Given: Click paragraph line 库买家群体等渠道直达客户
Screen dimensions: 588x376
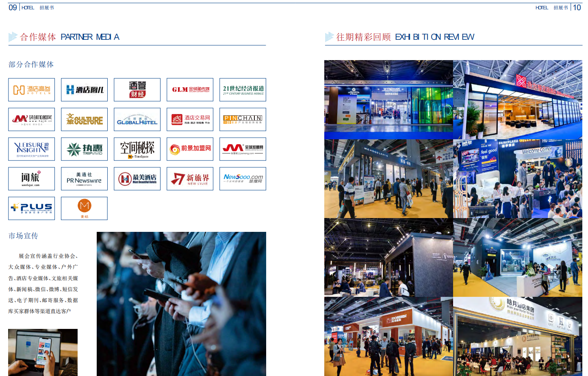Looking at the screenshot, I should (x=39, y=311).
